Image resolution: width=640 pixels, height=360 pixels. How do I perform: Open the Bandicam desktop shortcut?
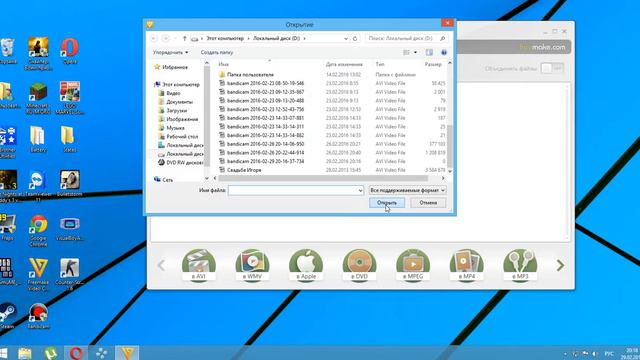pyautogui.click(x=38, y=316)
